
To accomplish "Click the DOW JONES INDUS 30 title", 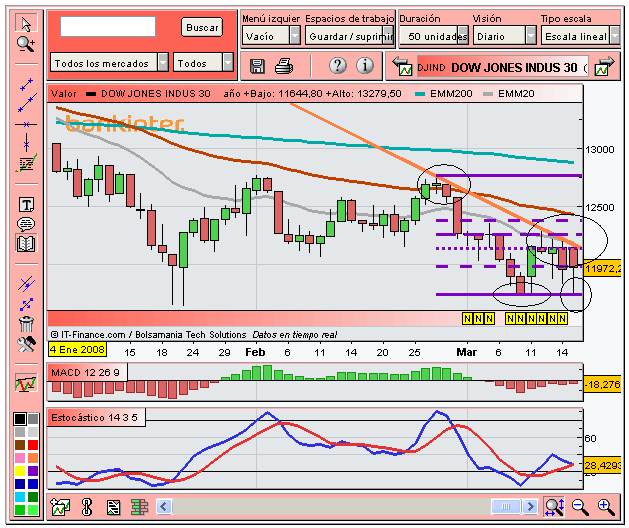I will click(x=514, y=68).
